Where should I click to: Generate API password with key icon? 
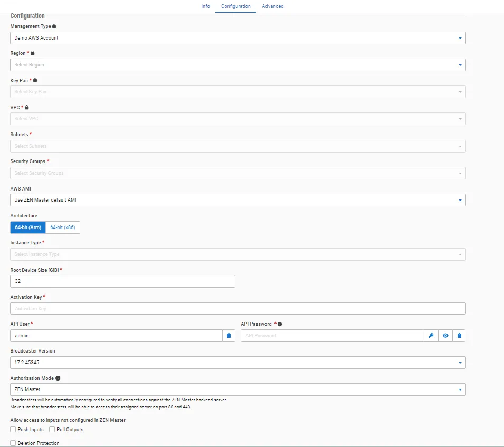coord(431,336)
